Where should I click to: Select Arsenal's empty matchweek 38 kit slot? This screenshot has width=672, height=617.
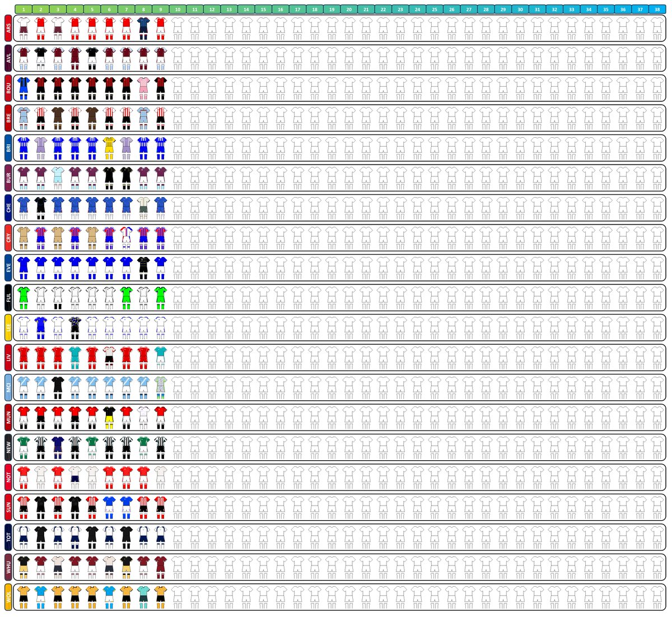click(x=657, y=29)
